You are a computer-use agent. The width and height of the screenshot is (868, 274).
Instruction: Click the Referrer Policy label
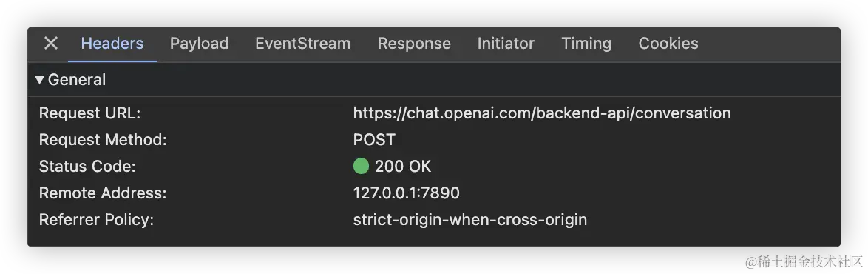coord(96,220)
